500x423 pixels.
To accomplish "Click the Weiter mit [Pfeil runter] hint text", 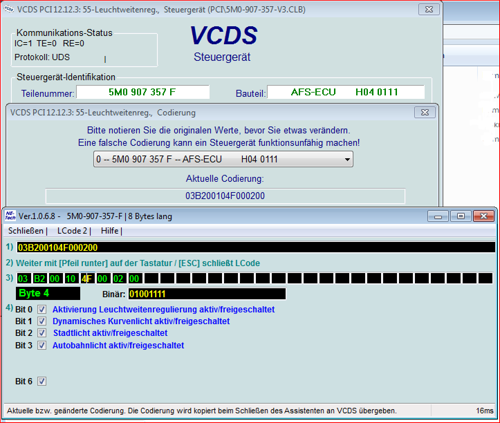I will click(x=138, y=263).
